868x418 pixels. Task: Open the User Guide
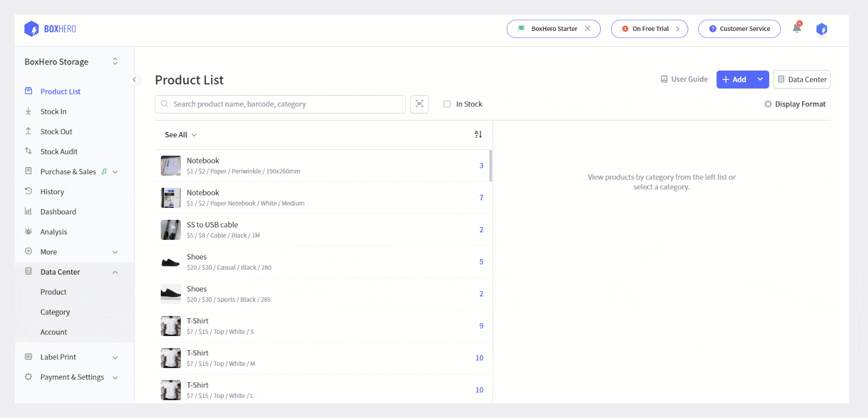684,79
